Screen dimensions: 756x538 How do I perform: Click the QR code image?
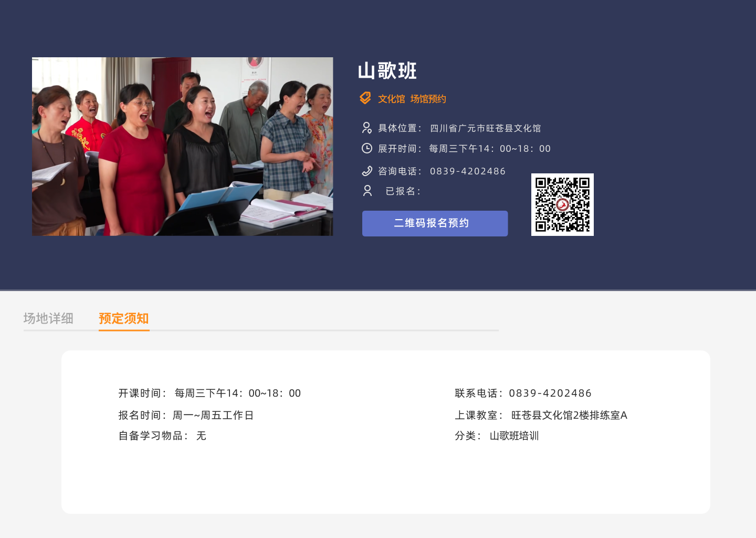click(x=562, y=204)
